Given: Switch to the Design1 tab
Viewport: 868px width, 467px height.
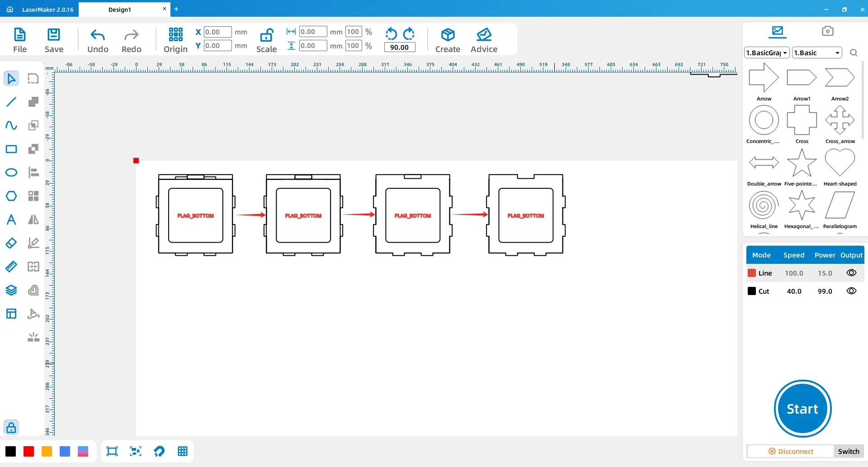Looking at the screenshot, I should (120, 10).
